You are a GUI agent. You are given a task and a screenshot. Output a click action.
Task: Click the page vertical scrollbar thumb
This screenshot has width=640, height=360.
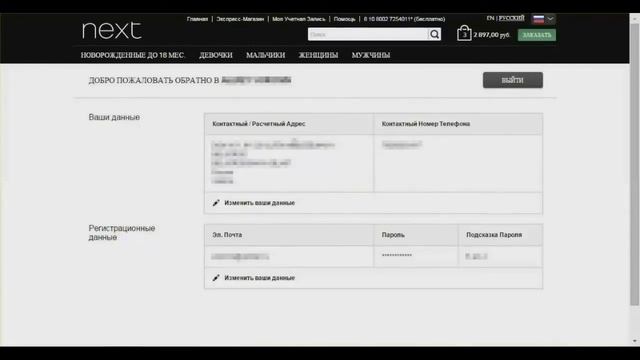click(634, 163)
